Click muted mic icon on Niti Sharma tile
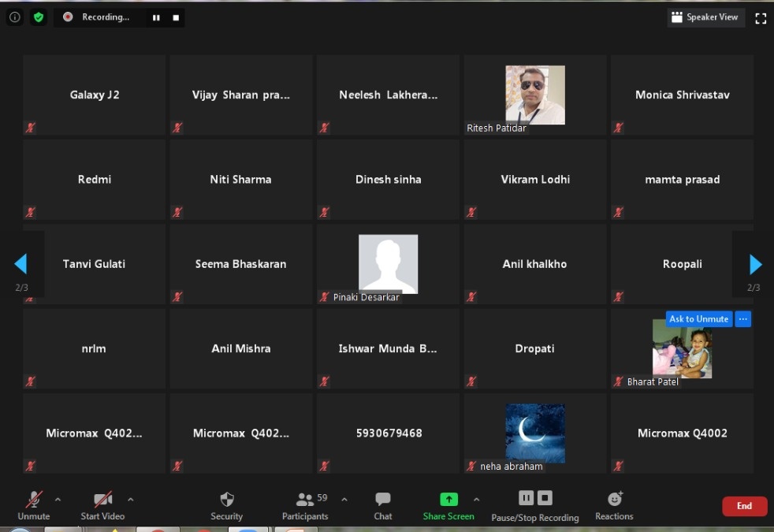This screenshot has height=532, width=774. pos(177,212)
